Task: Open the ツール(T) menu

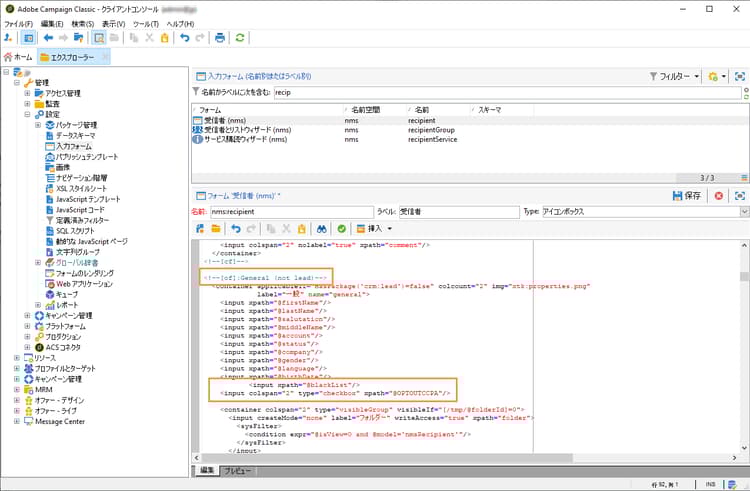Action: coord(146,23)
